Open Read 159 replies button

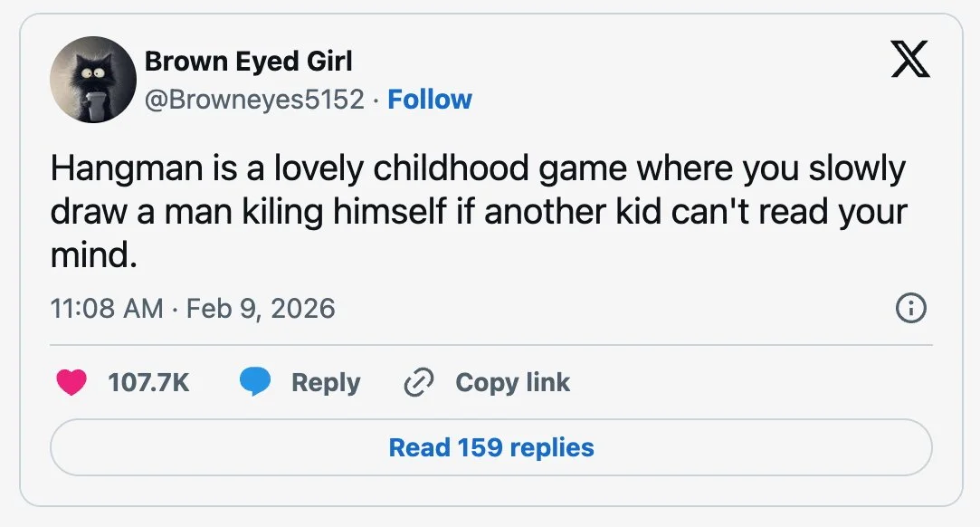[490, 447]
